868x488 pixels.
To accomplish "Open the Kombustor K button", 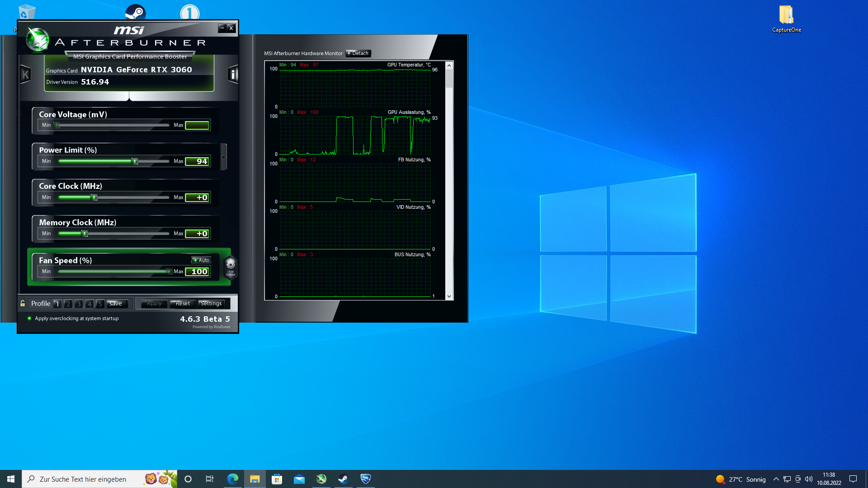I will [26, 75].
